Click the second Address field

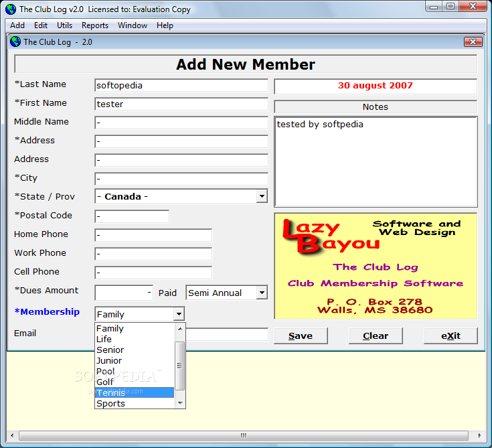[x=181, y=160]
